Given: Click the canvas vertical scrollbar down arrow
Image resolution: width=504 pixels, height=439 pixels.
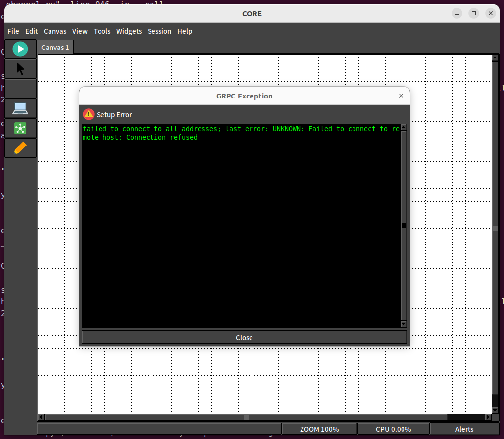Looking at the screenshot, I should pos(495,410).
